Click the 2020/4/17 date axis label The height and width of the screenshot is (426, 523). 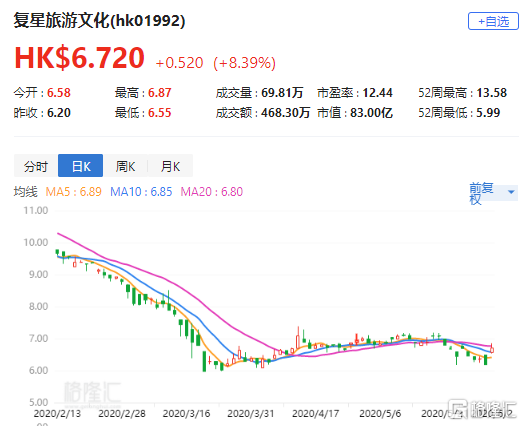316,414
